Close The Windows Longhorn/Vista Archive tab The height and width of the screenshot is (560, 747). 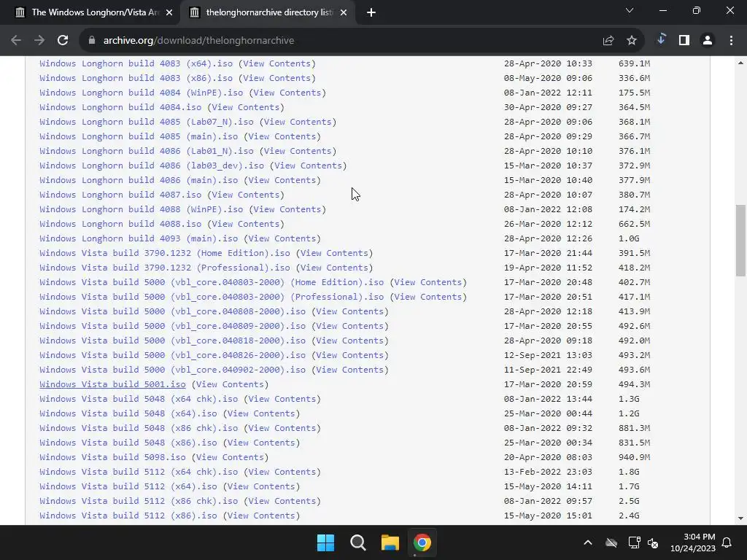click(169, 12)
